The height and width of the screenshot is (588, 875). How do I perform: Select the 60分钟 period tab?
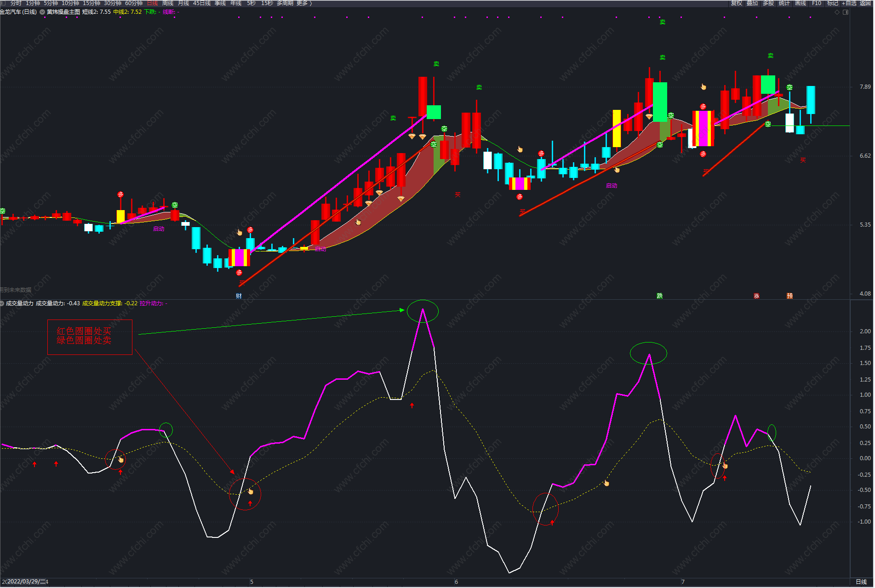pyautogui.click(x=134, y=3)
